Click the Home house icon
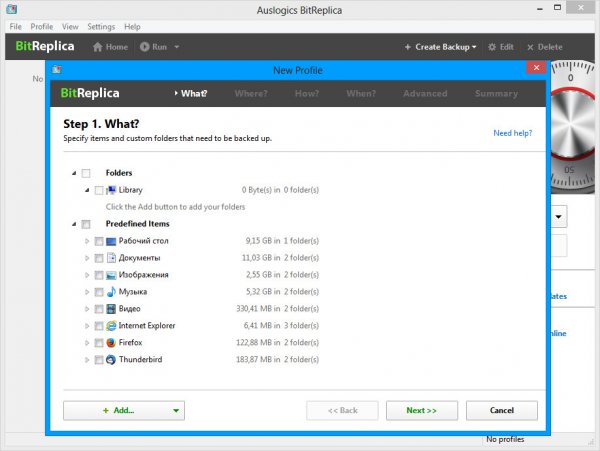Viewport: 600px width, 451px height. point(98,47)
